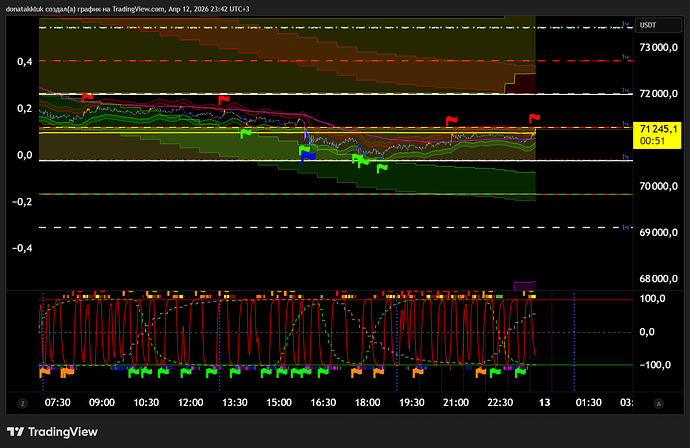
Task: Click the 73 000,0 price axis label
Action: coord(658,48)
